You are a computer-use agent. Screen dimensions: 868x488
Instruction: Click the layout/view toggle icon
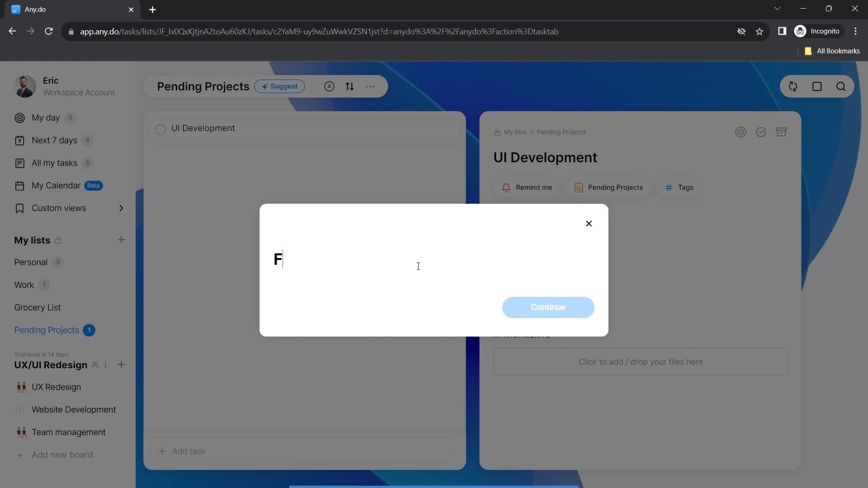[817, 86]
